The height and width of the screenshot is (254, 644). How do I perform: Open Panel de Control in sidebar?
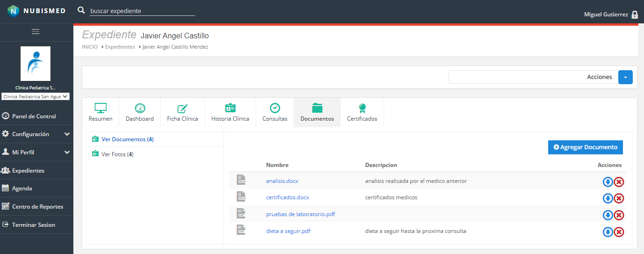click(36, 116)
